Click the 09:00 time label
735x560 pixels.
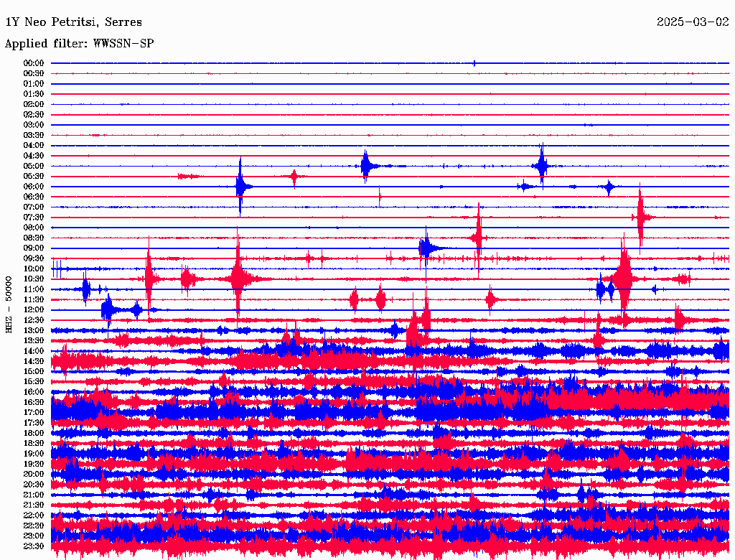34,248
